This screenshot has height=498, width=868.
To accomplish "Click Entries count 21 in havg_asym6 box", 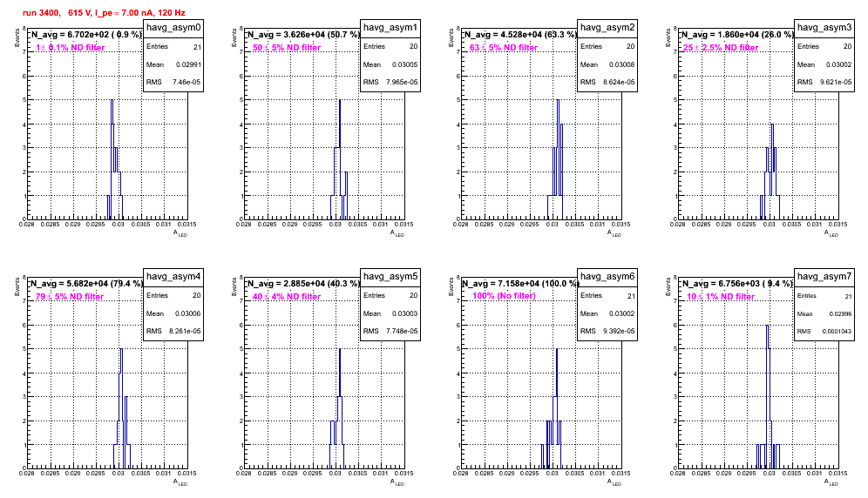I will (x=631, y=296).
